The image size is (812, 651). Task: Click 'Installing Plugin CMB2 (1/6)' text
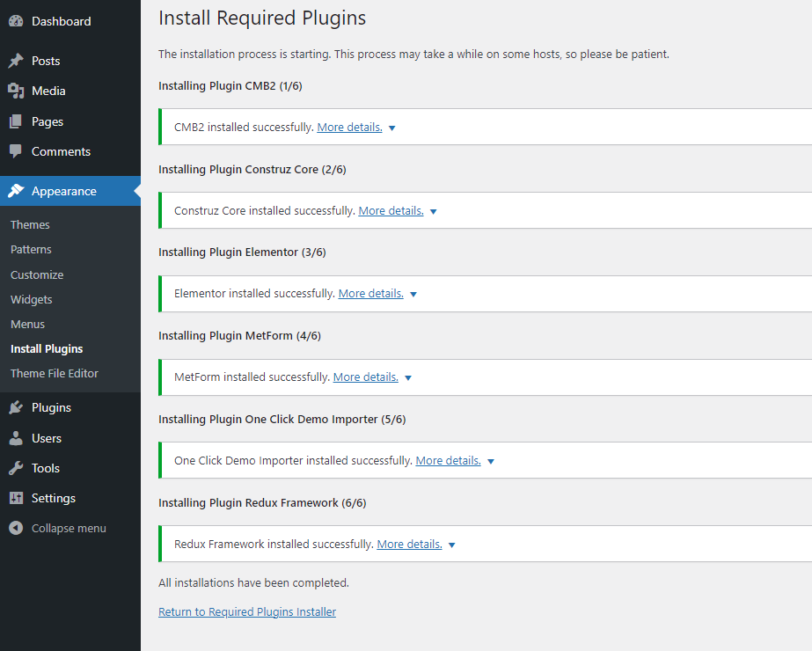[230, 86]
